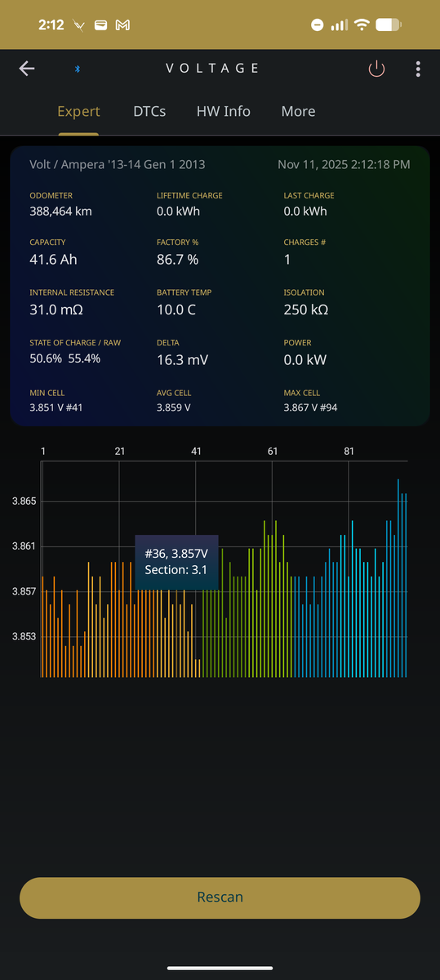This screenshot has height=980, width=440.
Task: Tap the red power icon
Action: click(376, 69)
